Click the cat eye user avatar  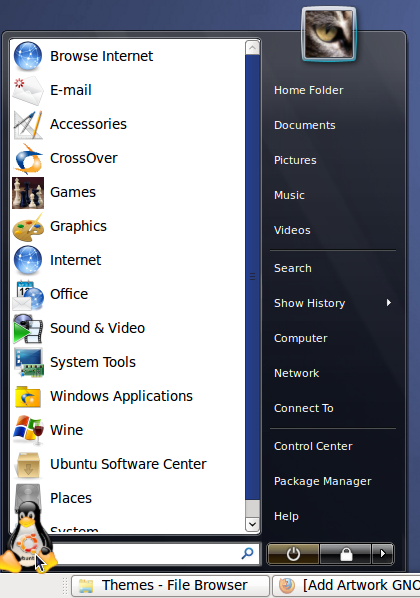[x=328, y=34]
